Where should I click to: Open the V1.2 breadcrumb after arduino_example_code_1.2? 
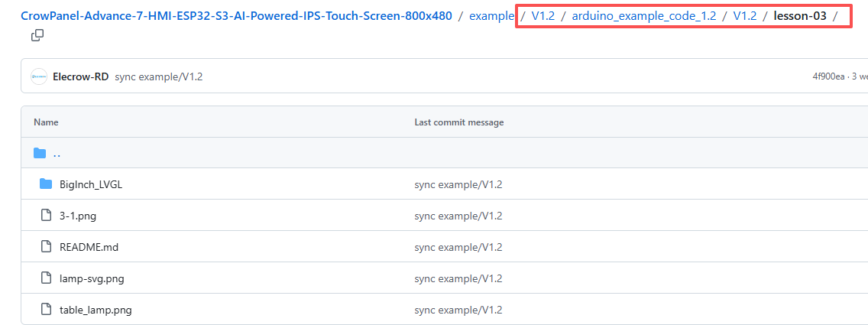tap(744, 15)
